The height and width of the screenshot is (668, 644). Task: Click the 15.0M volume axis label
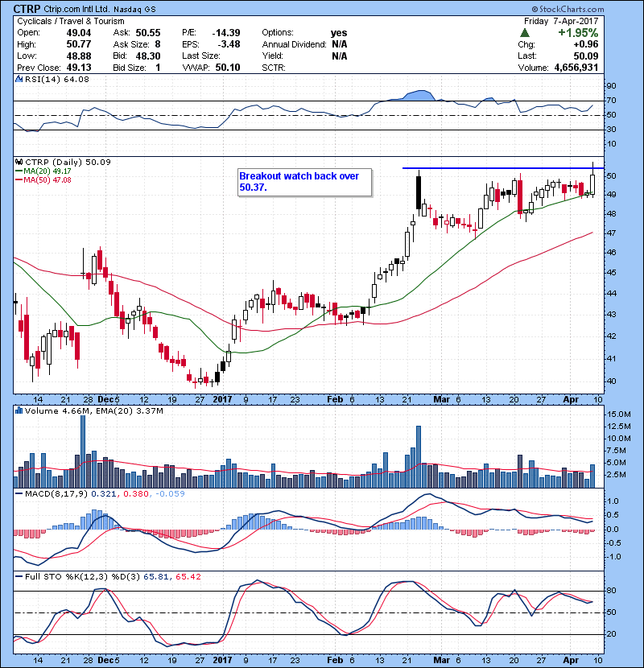click(619, 414)
